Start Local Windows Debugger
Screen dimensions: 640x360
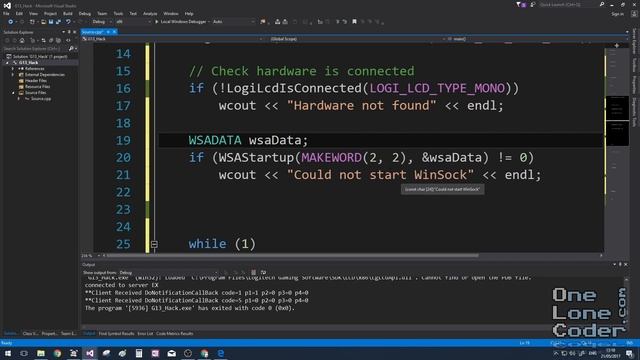pyautogui.click(x=181, y=22)
